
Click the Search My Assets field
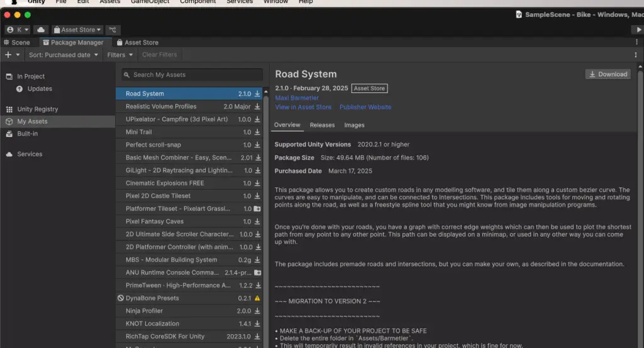(x=192, y=75)
